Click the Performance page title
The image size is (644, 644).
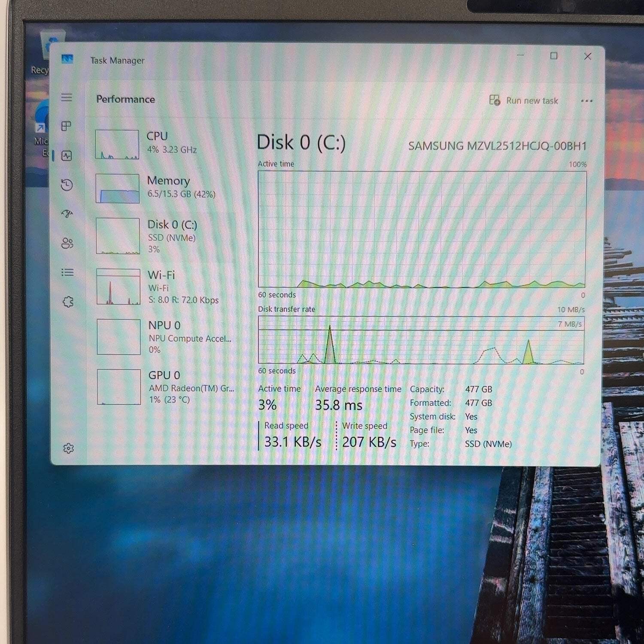[125, 99]
